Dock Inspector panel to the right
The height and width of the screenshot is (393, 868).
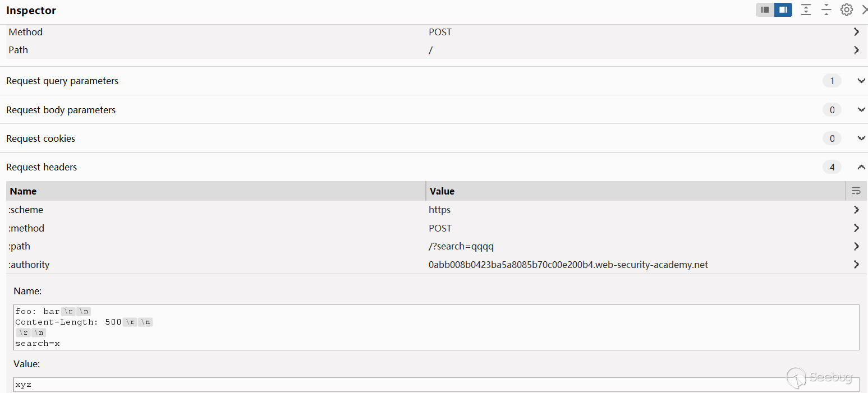[783, 10]
